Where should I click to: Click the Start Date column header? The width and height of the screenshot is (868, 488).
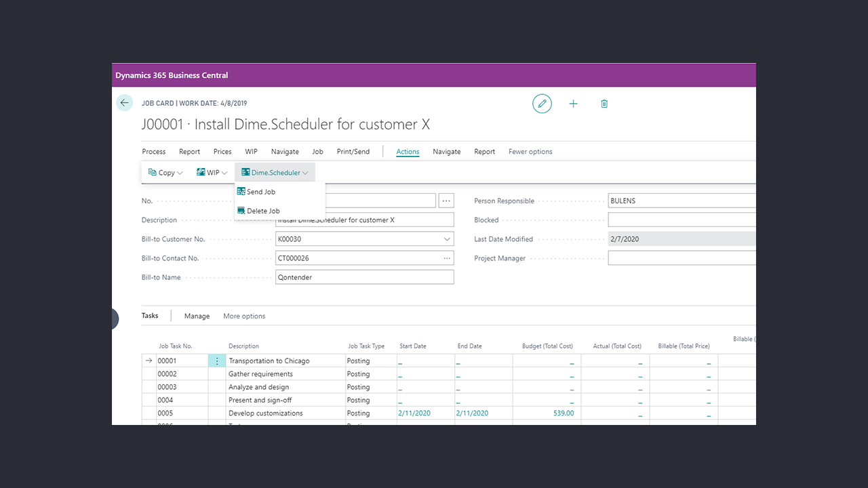[413, 346]
